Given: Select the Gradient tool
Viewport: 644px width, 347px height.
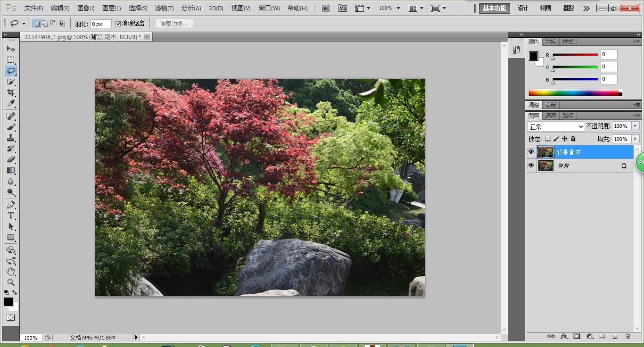Looking at the screenshot, I should (x=11, y=171).
